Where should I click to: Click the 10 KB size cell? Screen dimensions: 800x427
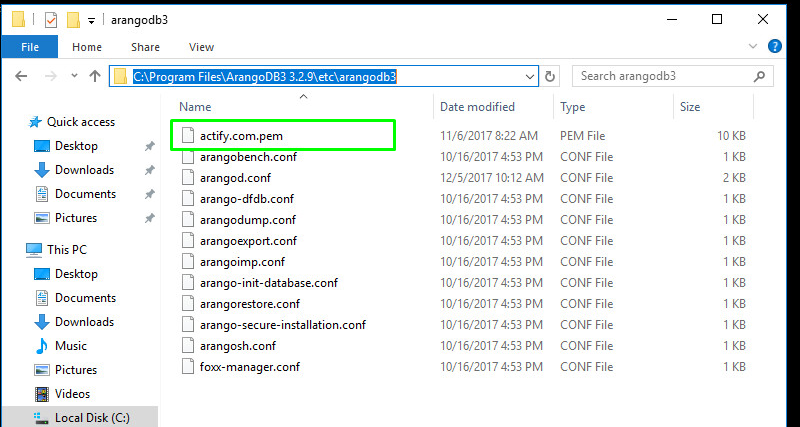[731, 136]
